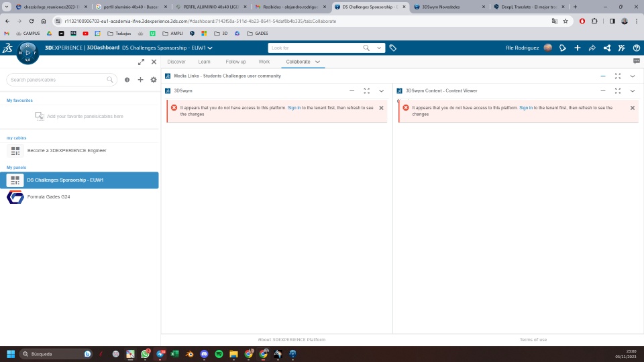
Task: Open the GADES bookmarks folder
Action: click(x=257, y=34)
